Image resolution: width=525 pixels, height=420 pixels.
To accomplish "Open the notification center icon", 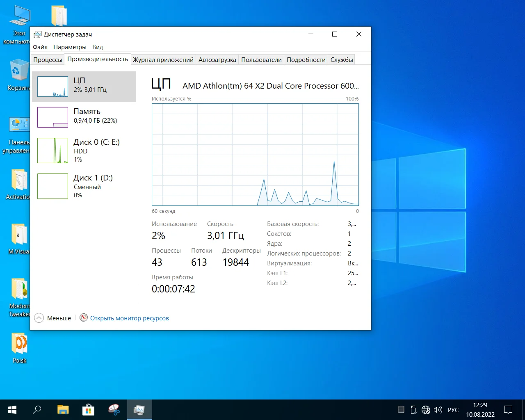I will point(508,410).
